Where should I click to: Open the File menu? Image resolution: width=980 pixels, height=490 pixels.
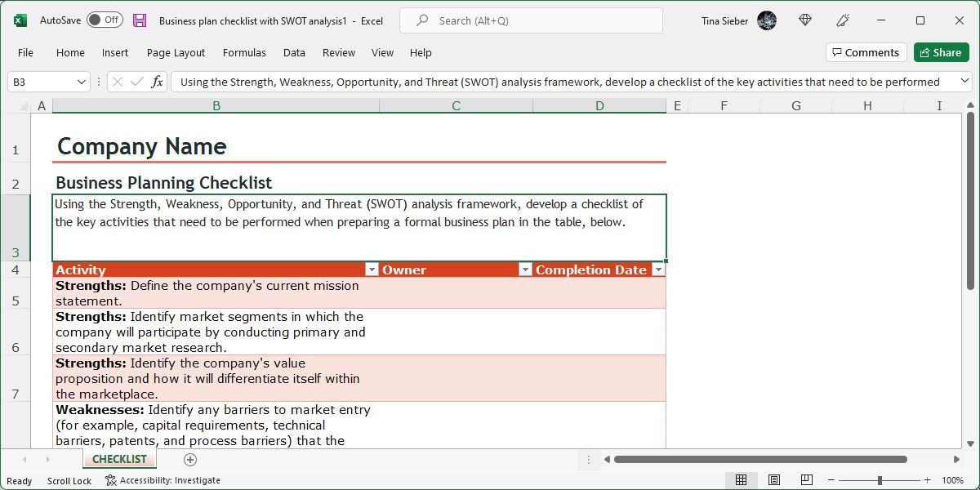(x=25, y=52)
